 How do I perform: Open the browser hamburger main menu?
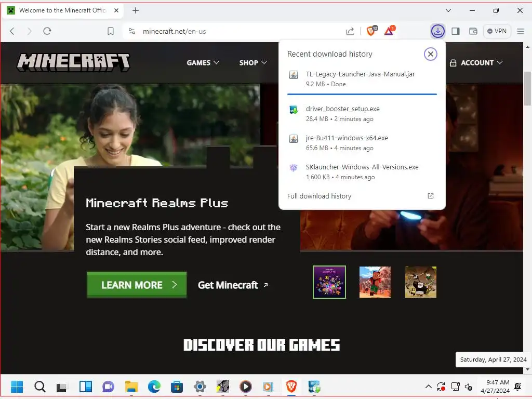[521, 31]
